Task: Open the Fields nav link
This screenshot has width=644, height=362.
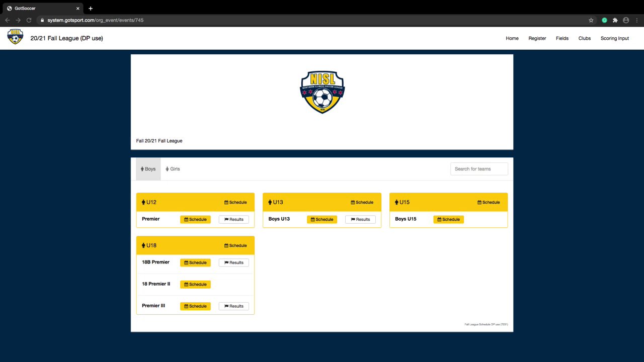Action: (562, 38)
